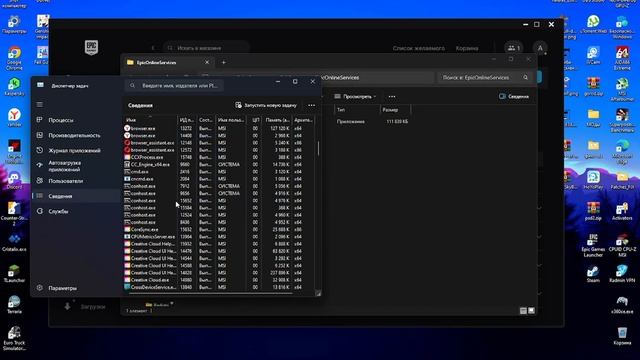
Task: Open Processes page in Task Manager
Action: pos(61,120)
